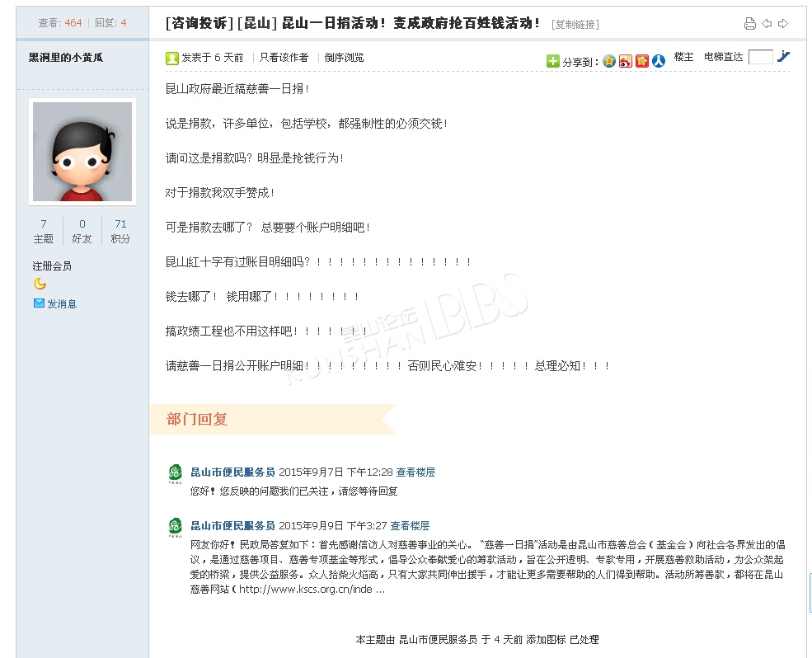Image resolution: width=812 pixels, height=658 pixels.
Task: Open first 查看楼层 link from Sept 7
Action: pyautogui.click(x=415, y=472)
